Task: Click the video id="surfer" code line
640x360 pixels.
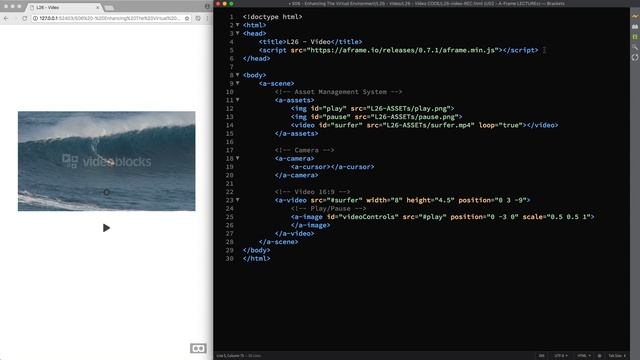Action: (x=424, y=125)
